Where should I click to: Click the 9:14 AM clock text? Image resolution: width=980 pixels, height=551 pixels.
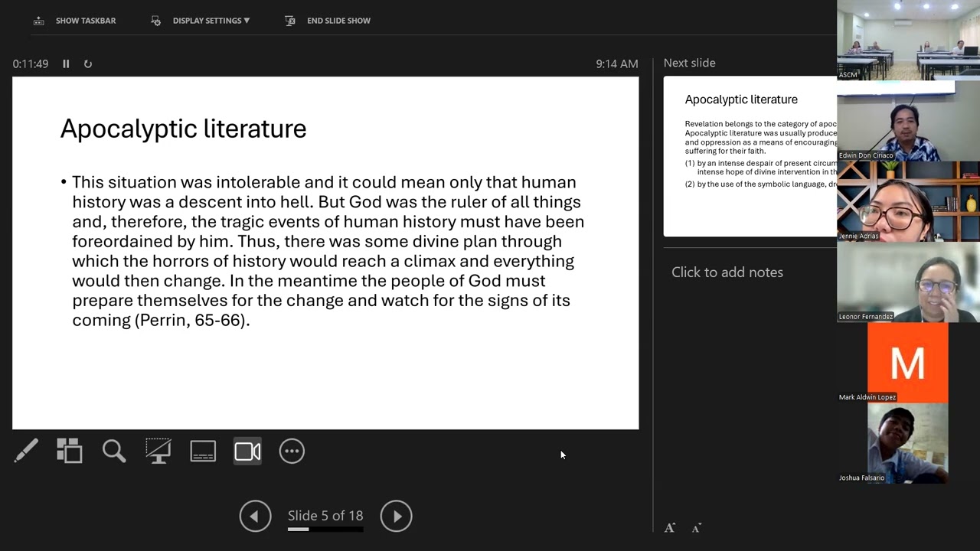[x=617, y=64]
